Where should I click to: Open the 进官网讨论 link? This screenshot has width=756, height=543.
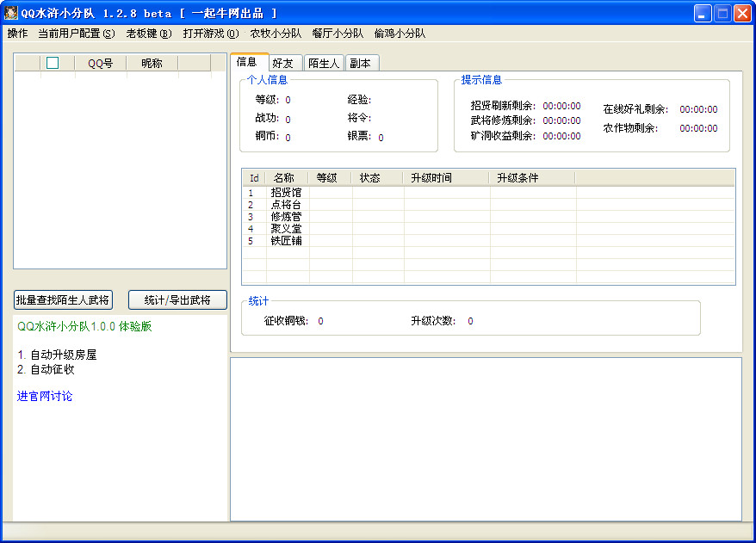(45, 396)
